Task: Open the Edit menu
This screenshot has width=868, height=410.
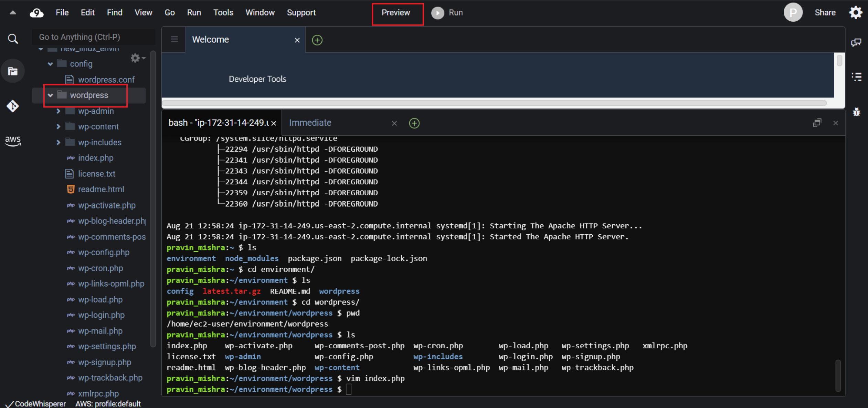Action: point(88,12)
